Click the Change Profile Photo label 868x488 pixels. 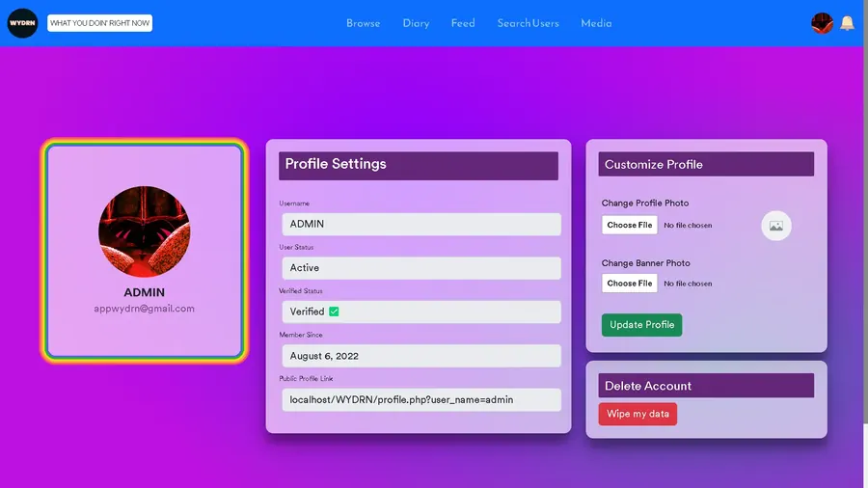(x=645, y=203)
